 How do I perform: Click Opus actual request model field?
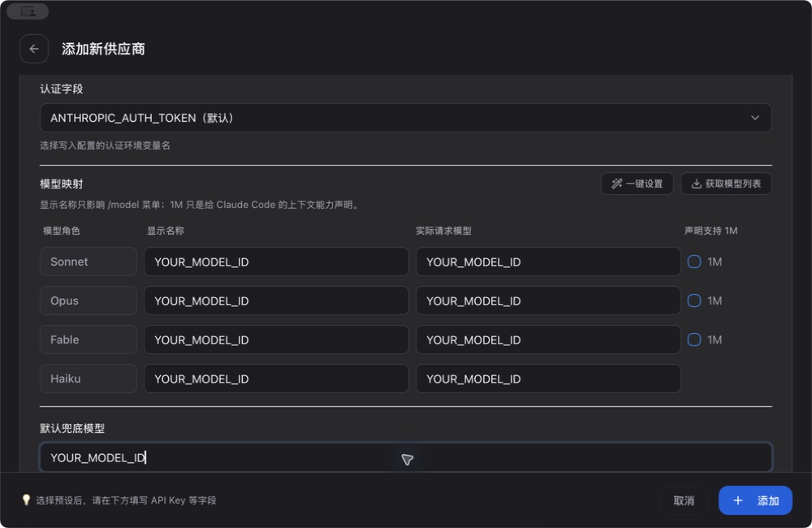[548, 301]
